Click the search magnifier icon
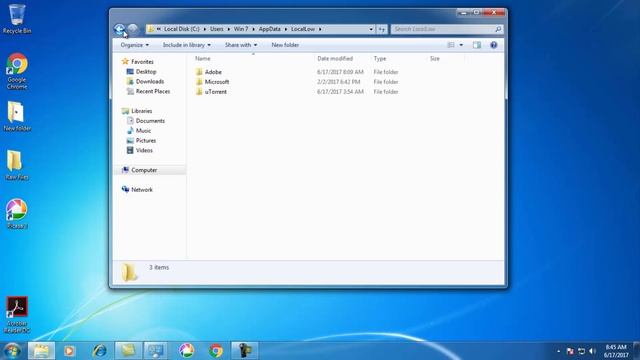 coord(498,29)
